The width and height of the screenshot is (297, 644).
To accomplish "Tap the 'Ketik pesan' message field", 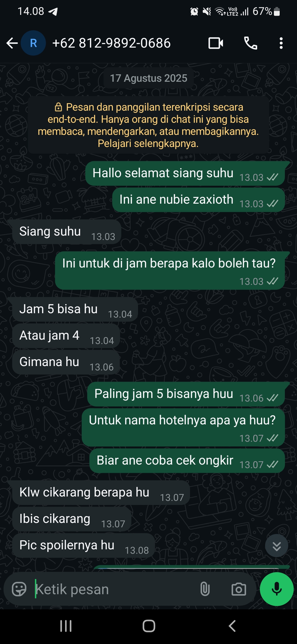I will point(116,589).
